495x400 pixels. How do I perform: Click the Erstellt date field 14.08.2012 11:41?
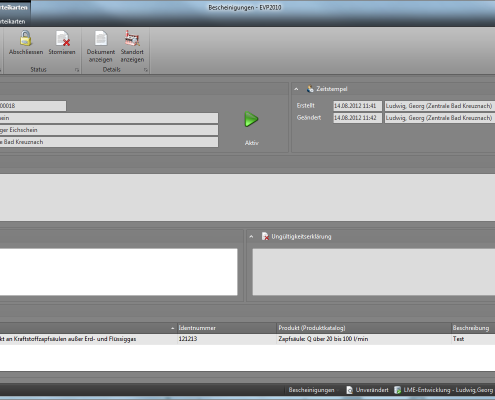pos(357,106)
